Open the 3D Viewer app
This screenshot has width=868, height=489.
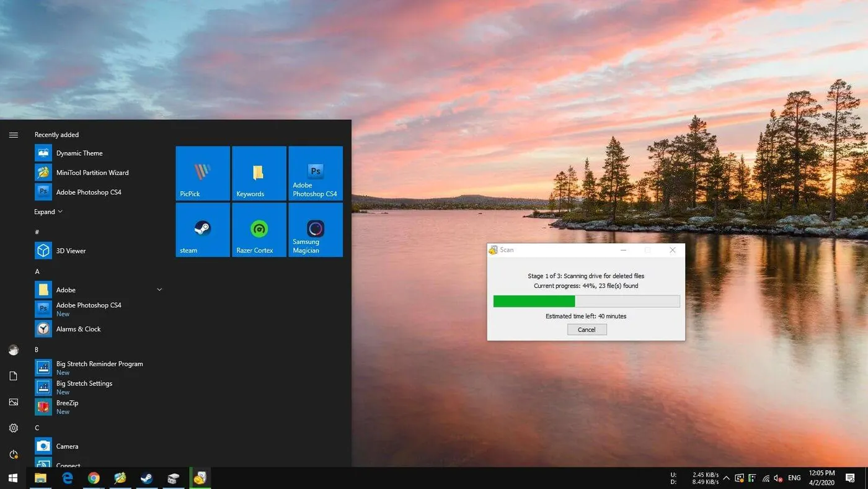coord(99,251)
